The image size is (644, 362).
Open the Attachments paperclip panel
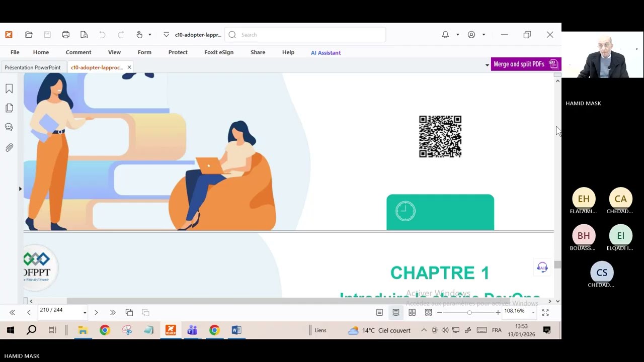9,147
